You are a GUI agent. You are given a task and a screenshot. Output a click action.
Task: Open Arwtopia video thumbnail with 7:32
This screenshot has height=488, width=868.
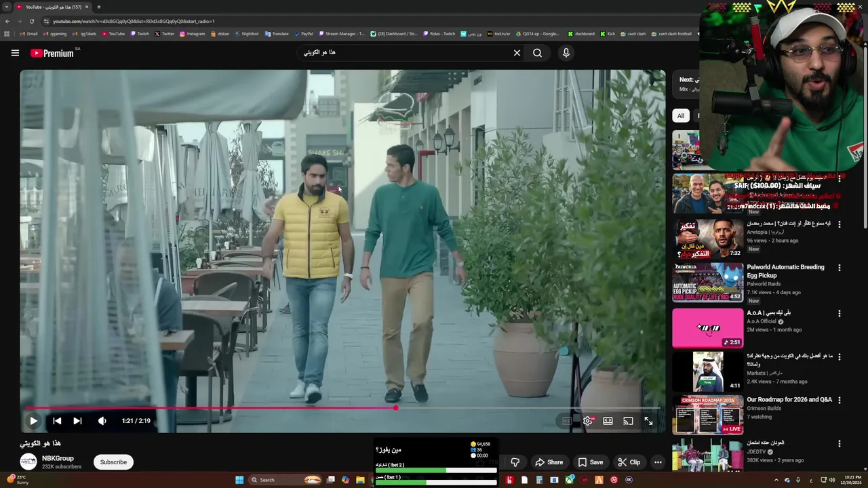click(707, 239)
